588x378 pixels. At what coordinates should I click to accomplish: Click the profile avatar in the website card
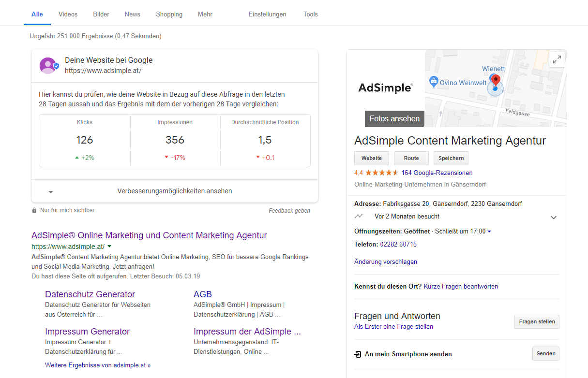coord(48,65)
